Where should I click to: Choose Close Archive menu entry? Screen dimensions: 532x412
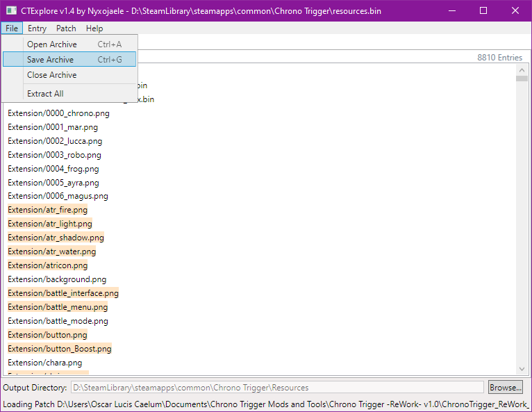point(69,74)
